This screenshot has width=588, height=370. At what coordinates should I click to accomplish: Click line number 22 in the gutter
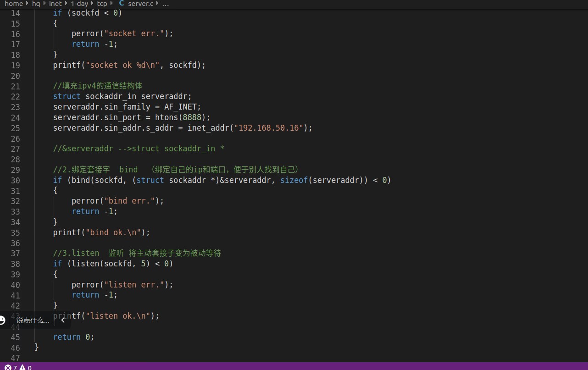(x=15, y=96)
